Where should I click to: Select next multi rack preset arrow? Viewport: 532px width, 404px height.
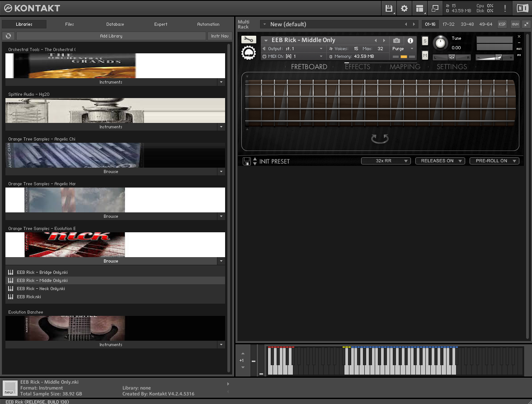coord(414,24)
